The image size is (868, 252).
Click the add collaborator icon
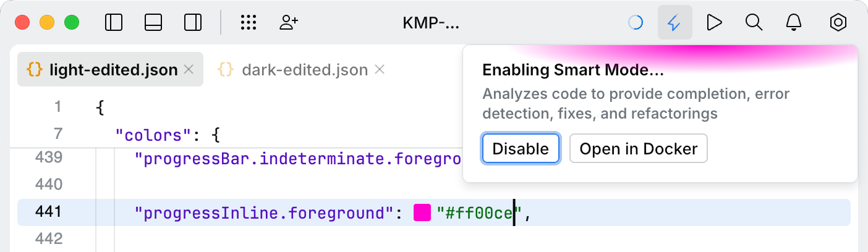click(x=289, y=23)
